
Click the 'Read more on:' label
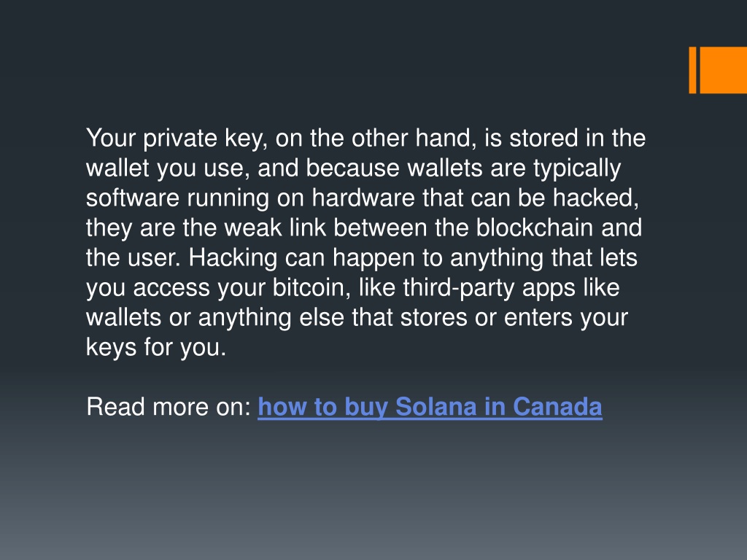pyautogui.click(x=169, y=407)
